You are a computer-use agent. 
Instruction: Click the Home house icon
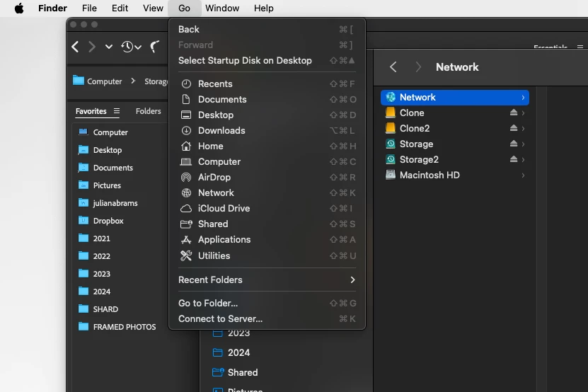pyautogui.click(x=186, y=146)
